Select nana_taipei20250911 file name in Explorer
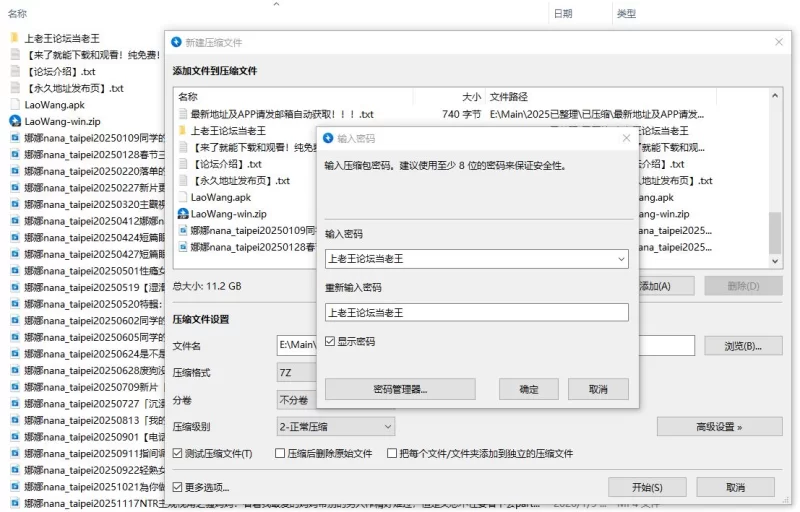This screenshot has height=512, width=800. point(94,453)
